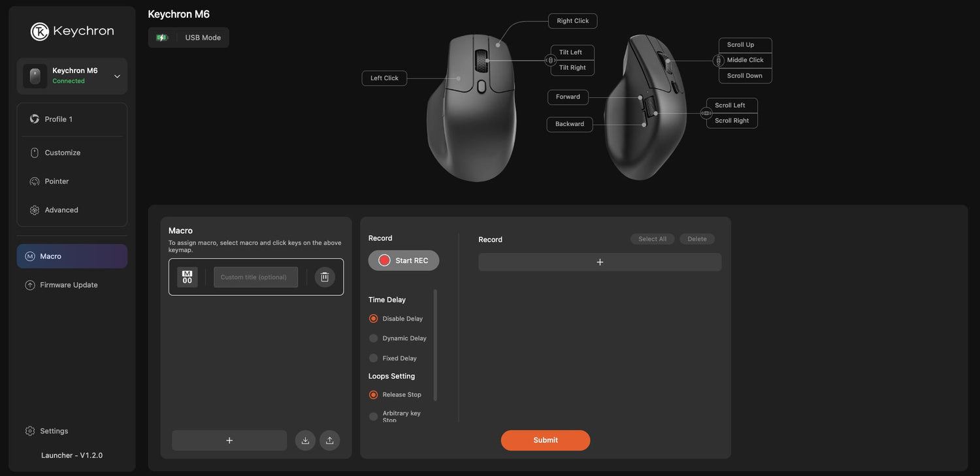Pick the Scroll Down key label
Image resolution: width=980 pixels, height=476 pixels.
click(x=745, y=76)
